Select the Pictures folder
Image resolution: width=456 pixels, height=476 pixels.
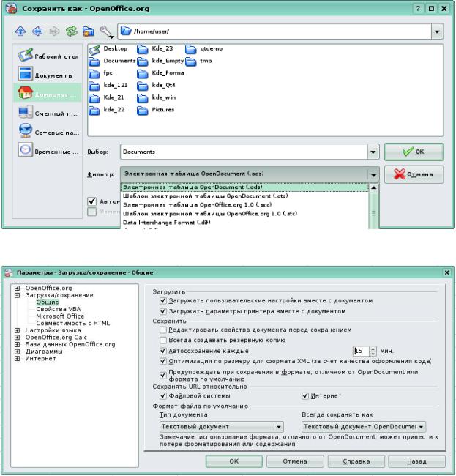point(155,110)
